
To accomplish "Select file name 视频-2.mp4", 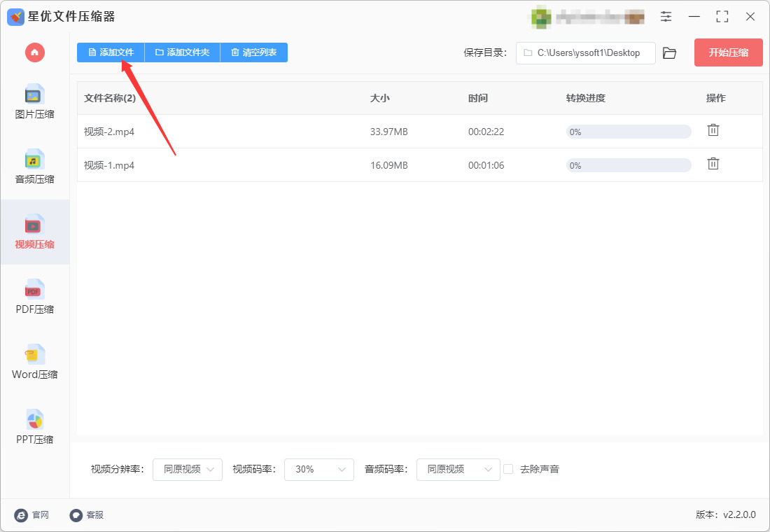I will point(109,132).
